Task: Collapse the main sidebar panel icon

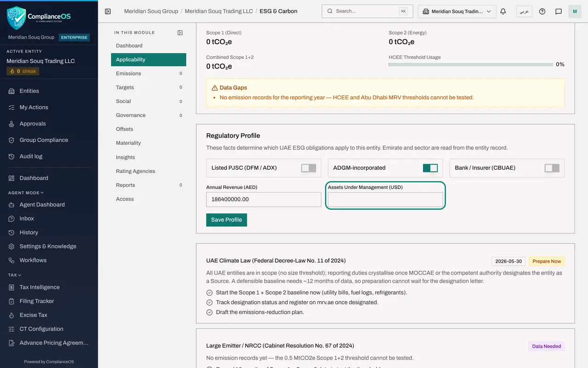Action: coord(108,11)
